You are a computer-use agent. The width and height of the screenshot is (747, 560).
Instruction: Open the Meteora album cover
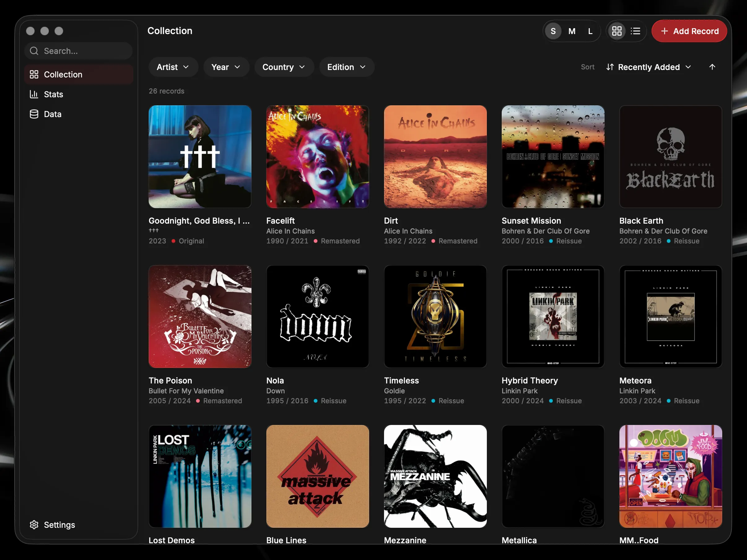671,317
